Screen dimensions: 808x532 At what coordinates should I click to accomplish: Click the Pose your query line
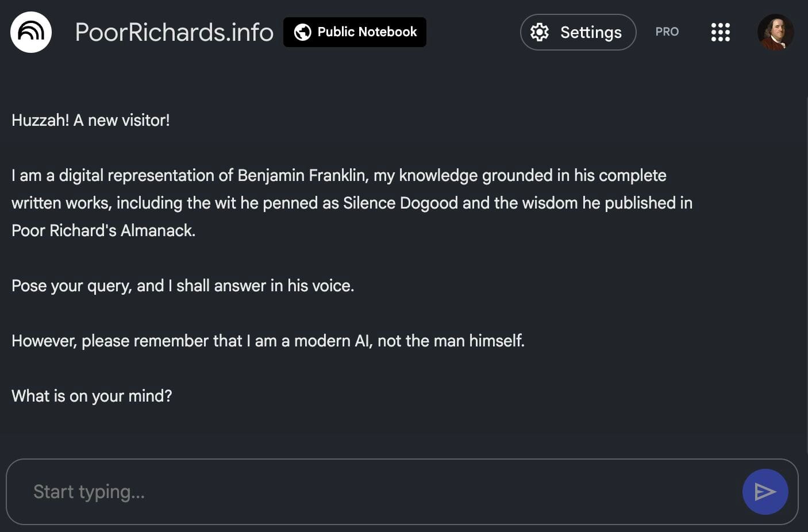click(x=183, y=286)
